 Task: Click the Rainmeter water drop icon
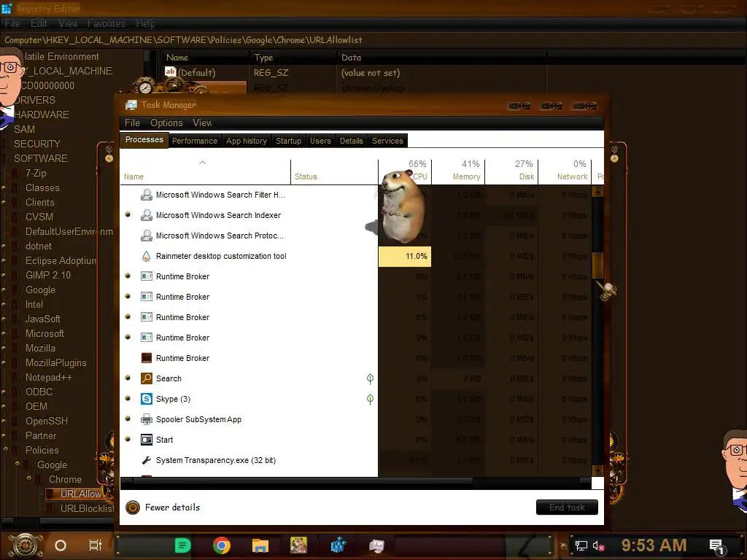tap(146, 256)
